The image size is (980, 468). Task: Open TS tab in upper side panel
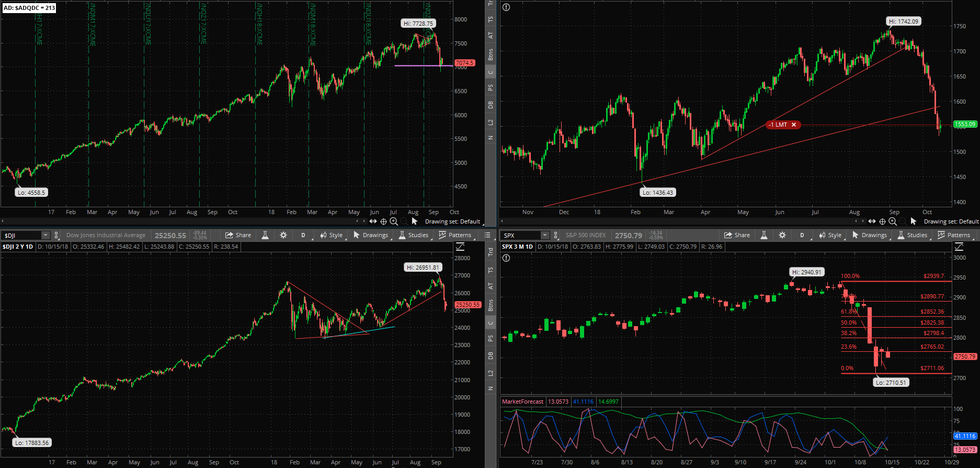click(x=491, y=19)
